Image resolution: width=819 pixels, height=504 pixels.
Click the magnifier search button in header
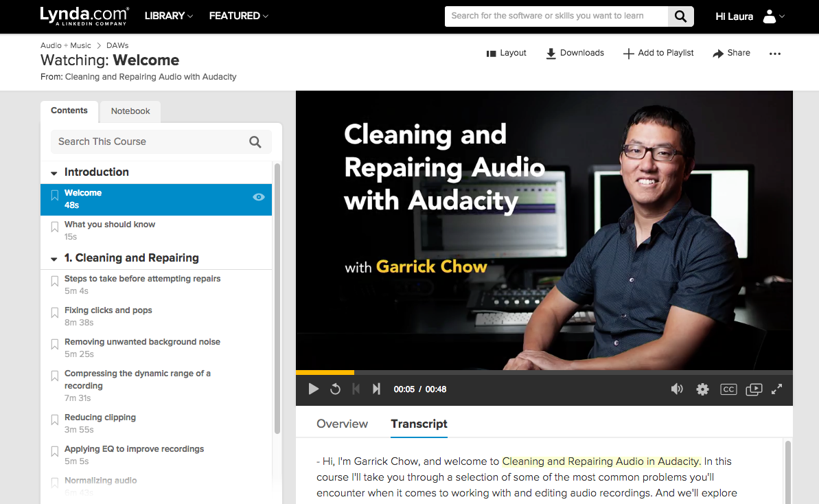pos(680,16)
